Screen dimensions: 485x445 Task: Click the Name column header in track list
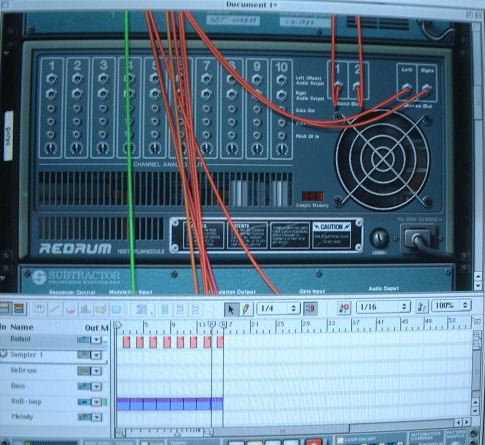point(22,327)
